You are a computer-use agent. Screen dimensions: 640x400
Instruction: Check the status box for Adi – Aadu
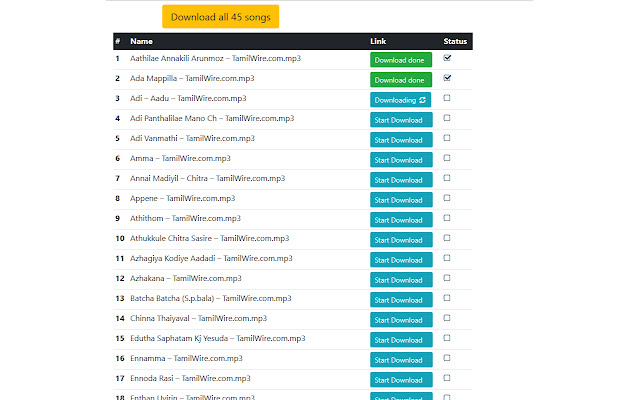(447, 98)
